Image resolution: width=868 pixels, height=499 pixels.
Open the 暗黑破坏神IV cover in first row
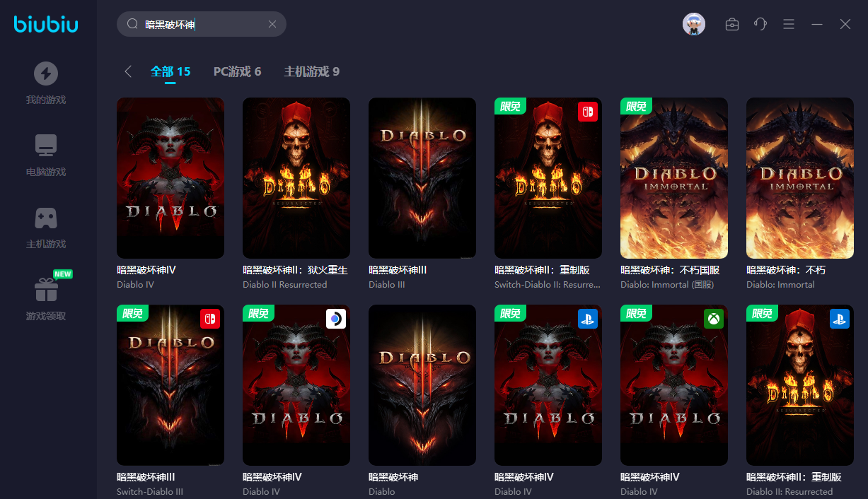point(170,178)
